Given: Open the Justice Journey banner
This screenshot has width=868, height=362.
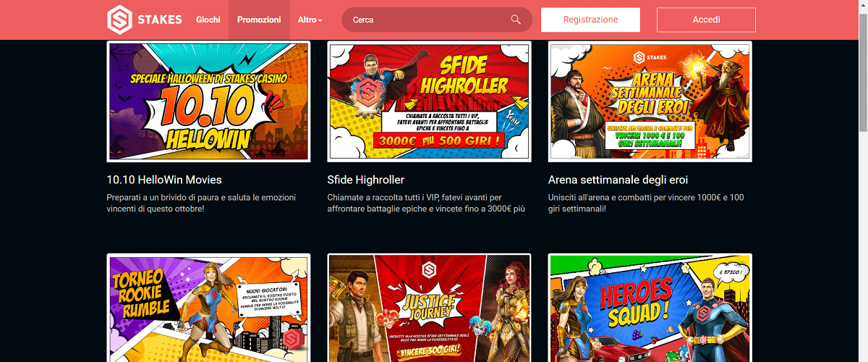Looking at the screenshot, I should [429, 308].
